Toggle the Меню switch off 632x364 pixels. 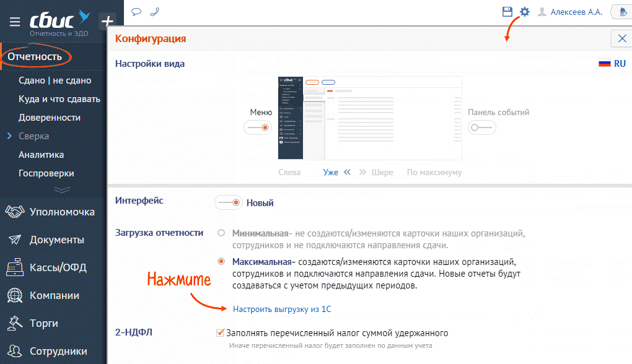pyautogui.click(x=258, y=128)
